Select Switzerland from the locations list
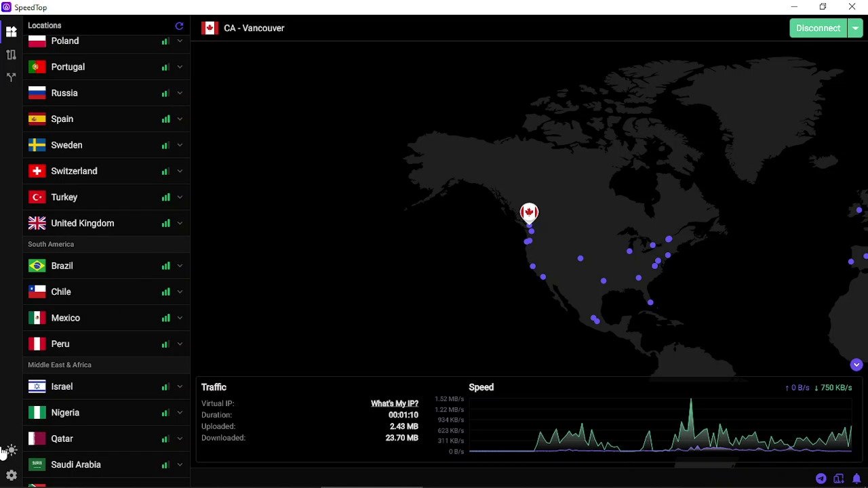868x488 pixels. [x=74, y=171]
